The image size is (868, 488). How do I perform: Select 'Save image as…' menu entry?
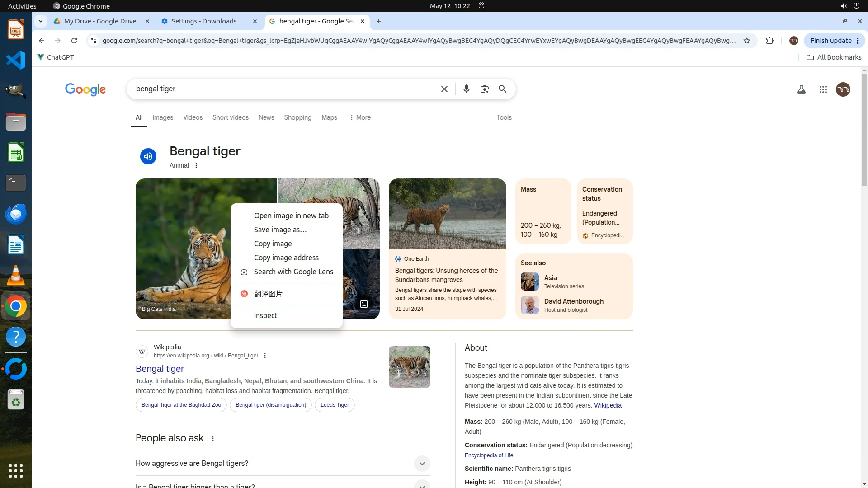pyautogui.click(x=280, y=230)
